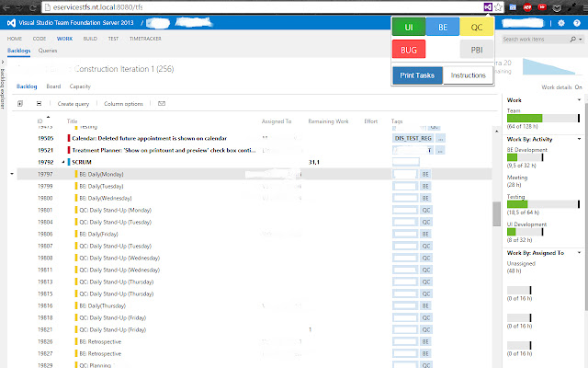Image resolution: width=588 pixels, height=368 pixels.
Task: Click the Team capacity progress bar
Action: tap(543, 119)
